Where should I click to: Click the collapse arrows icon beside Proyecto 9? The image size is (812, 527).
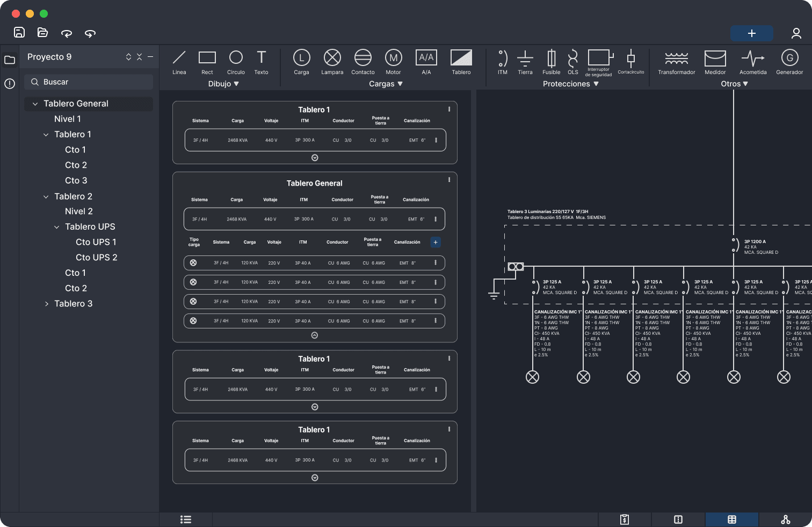point(139,57)
